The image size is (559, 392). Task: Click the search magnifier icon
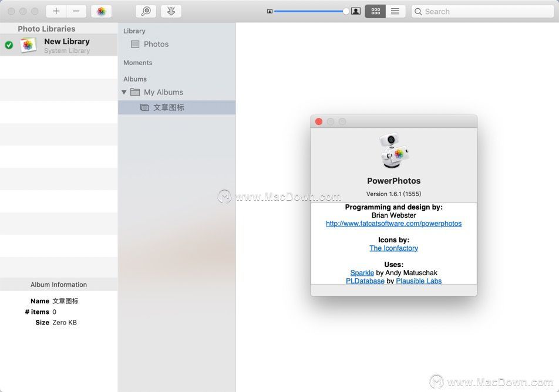click(x=418, y=11)
